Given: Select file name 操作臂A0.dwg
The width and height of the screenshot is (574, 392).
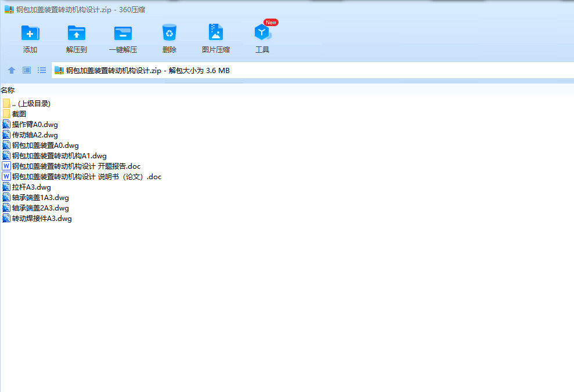Looking at the screenshot, I should (35, 125).
